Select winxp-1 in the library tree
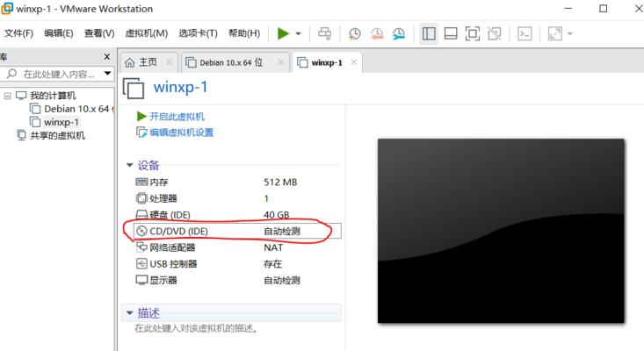Screen dimensions: 644x351 62,122
